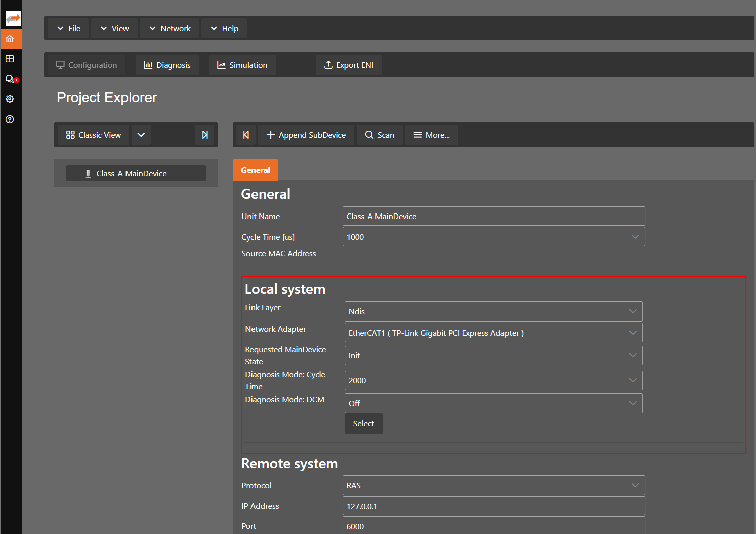Click the Project Explorer heading
This screenshot has width=756, height=534.
106,98
